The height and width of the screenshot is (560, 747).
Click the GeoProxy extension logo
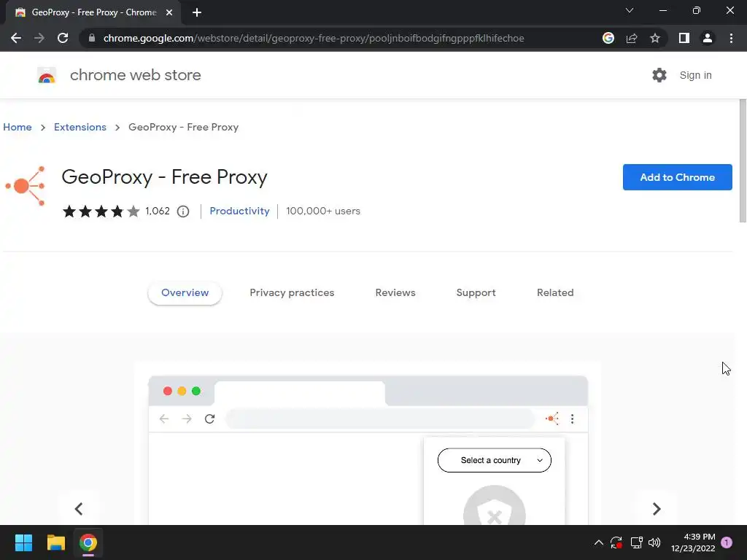pos(26,186)
